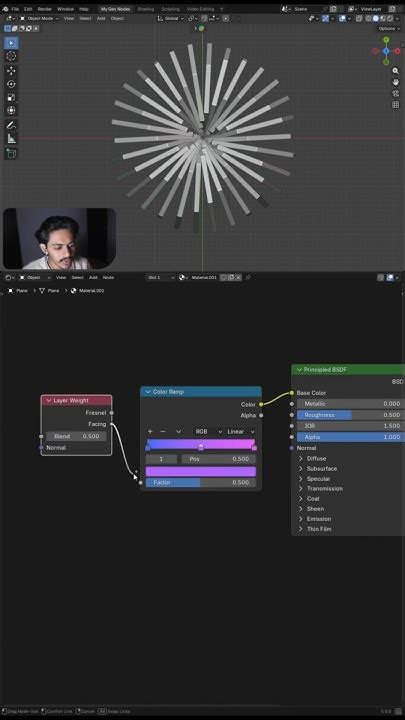This screenshot has height=720, width=405.
Task: Toggle show gizmo button in viewport header
Action: pos(326,18)
